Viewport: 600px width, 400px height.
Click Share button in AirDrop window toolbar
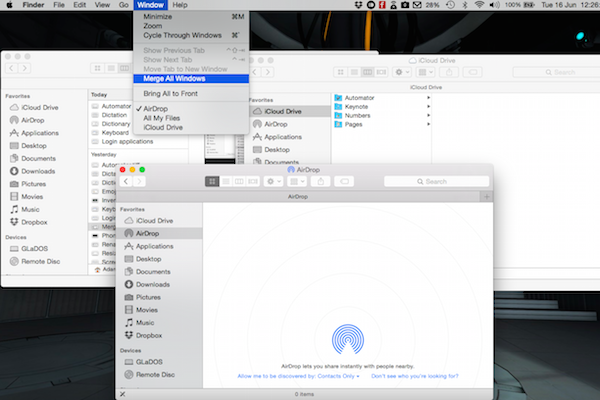click(x=321, y=181)
